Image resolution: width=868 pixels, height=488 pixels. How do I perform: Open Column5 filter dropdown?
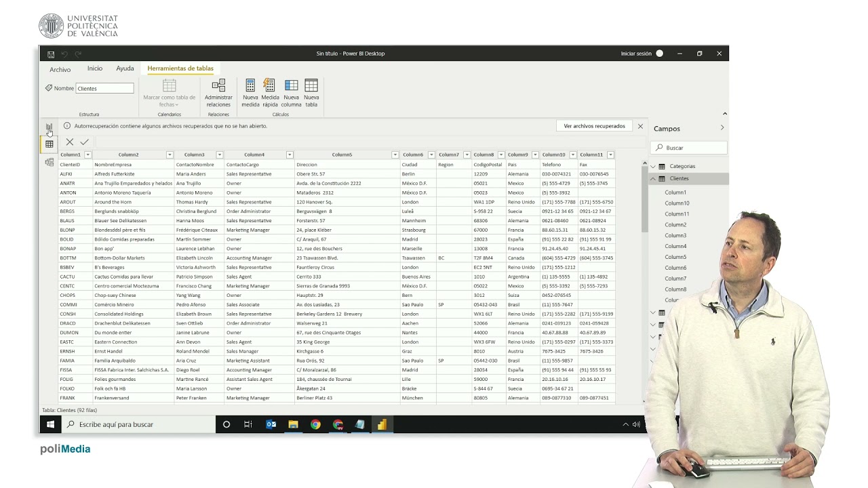[395, 155]
